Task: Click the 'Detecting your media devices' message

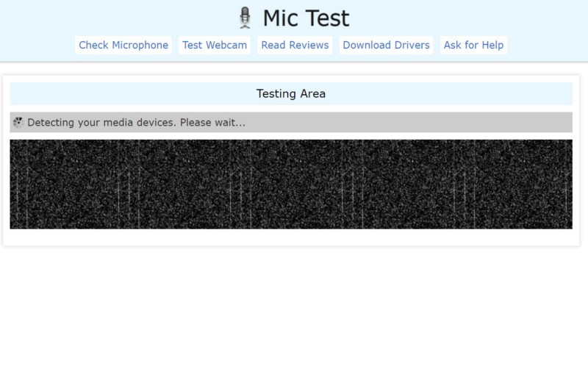Action: click(101, 122)
